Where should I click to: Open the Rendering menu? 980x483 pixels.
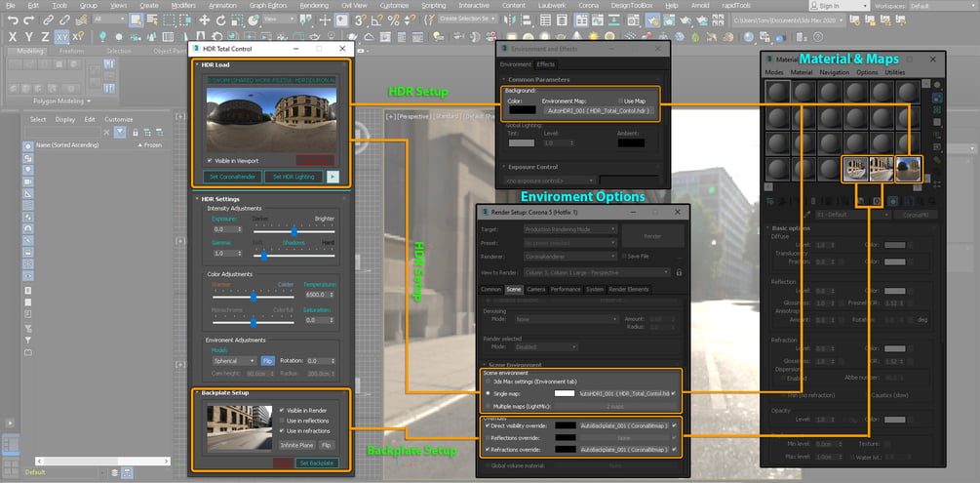(314, 5)
